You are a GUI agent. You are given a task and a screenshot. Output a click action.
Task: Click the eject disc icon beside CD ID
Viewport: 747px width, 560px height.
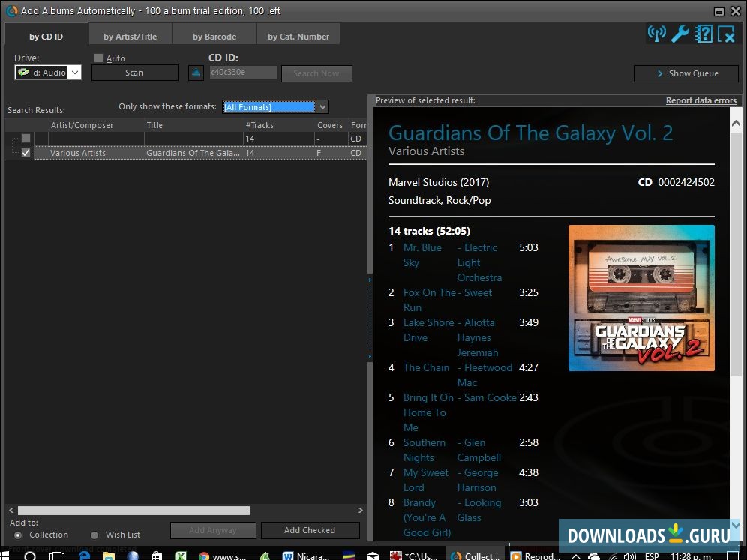pyautogui.click(x=195, y=73)
